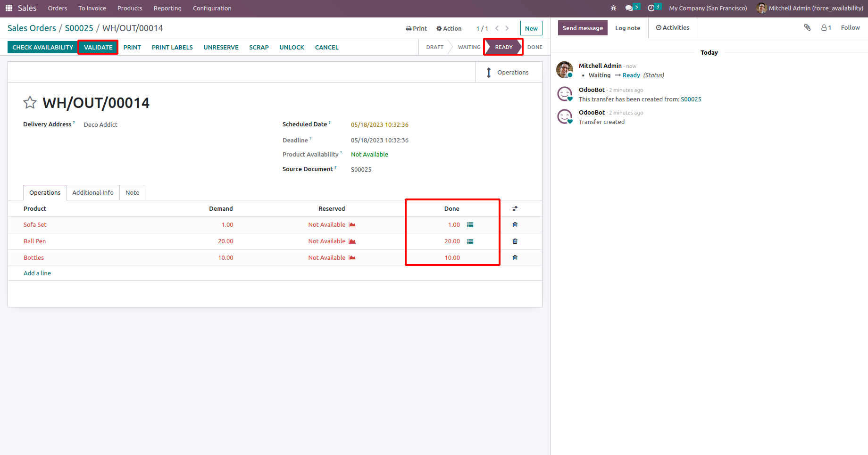
Task: Click the Follow button
Action: (850, 28)
